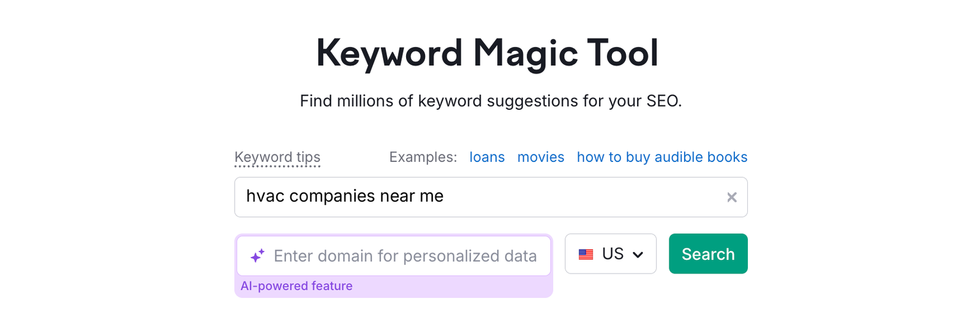Use the 'movies' example keyword
980x336 pixels.
pyautogui.click(x=541, y=157)
